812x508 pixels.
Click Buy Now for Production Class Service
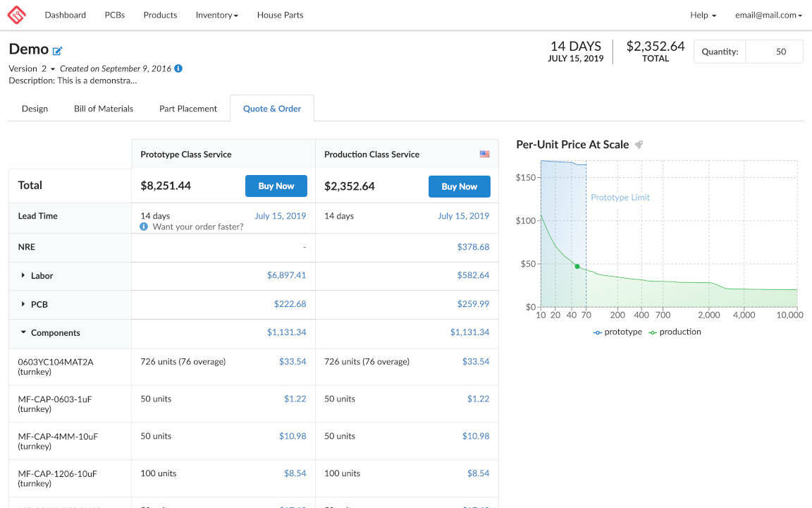pyautogui.click(x=459, y=186)
